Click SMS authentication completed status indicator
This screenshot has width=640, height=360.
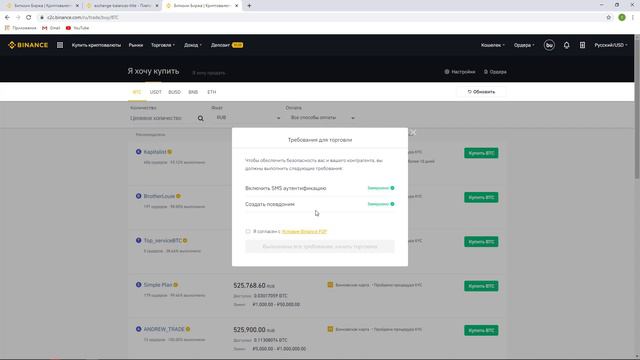pyautogui.click(x=381, y=188)
